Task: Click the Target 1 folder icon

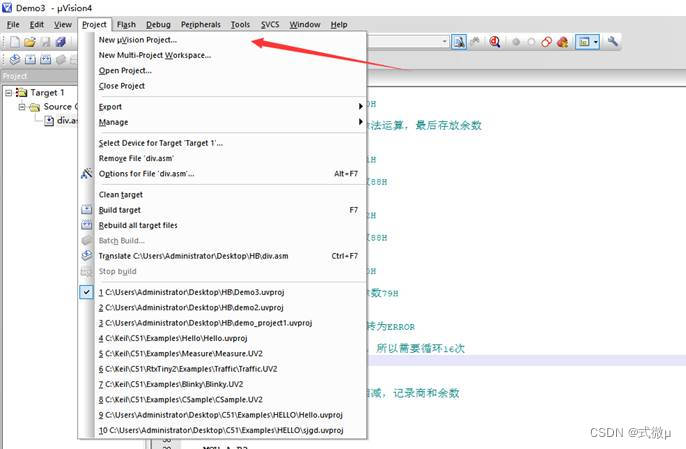Action: pyautogui.click(x=21, y=92)
